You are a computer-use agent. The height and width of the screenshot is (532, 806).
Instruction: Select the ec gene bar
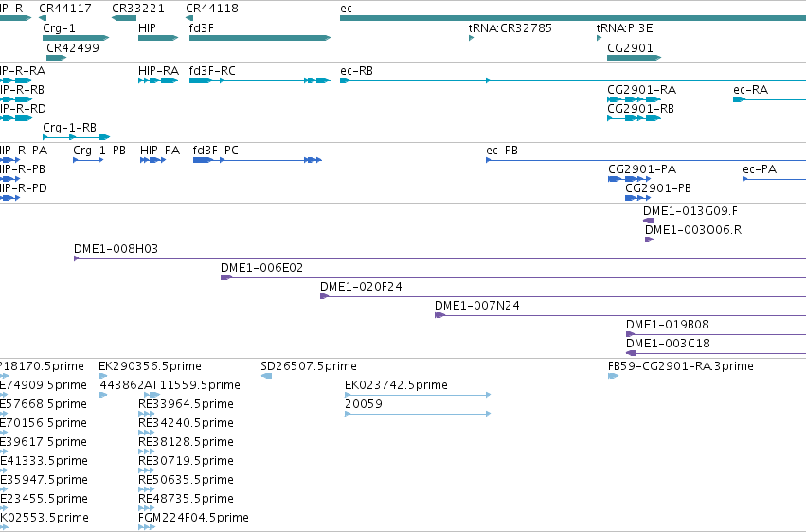tap(573, 19)
